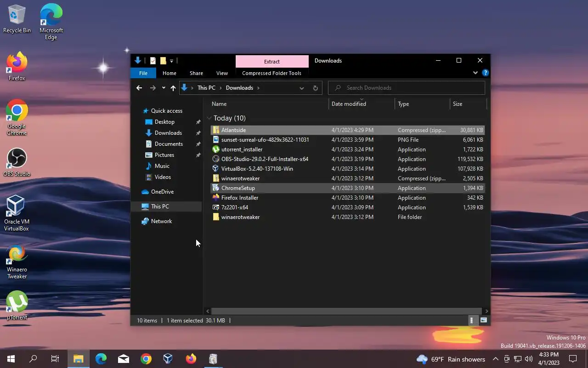Show hidden system tray icons
Screen dimensions: 588x368
(495, 359)
